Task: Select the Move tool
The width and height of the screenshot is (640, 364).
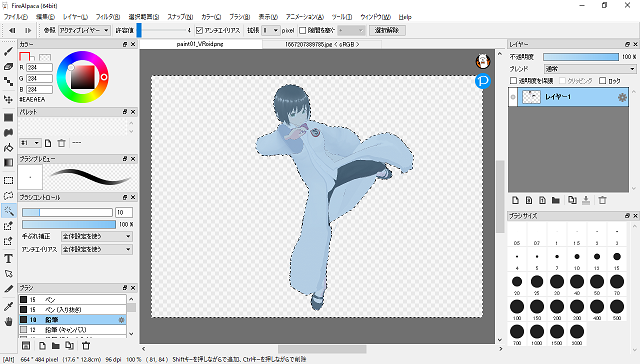Action: (8, 99)
